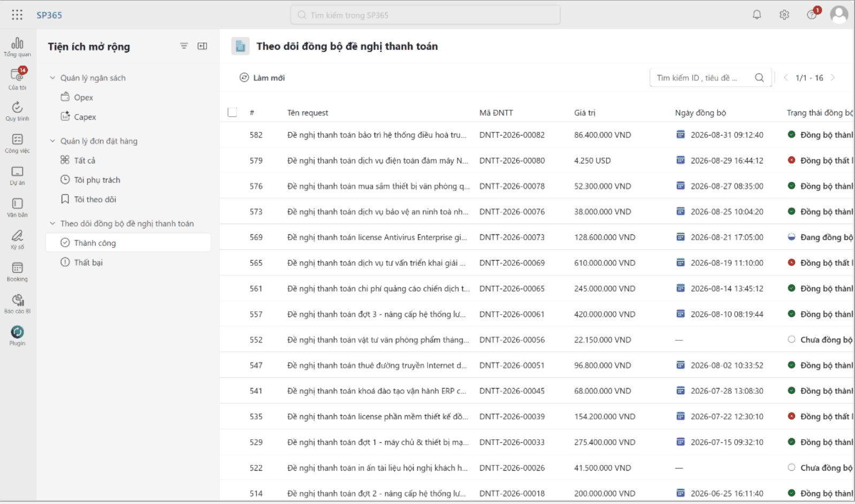This screenshot has height=504, width=855.
Task: Open the settings gear icon
Action: pyautogui.click(x=784, y=15)
